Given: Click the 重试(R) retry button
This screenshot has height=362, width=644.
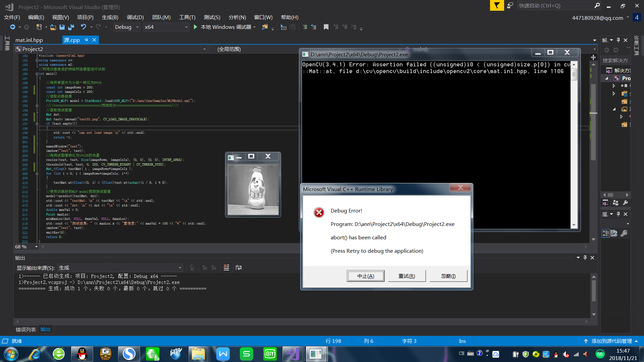Looking at the screenshot, I should (407, 276).
